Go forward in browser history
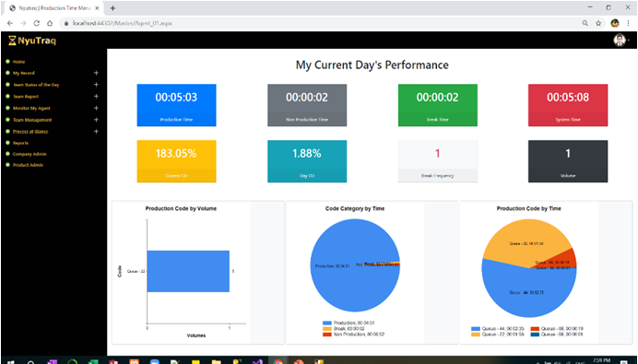638x364 pixels. [x=23, y=23]
